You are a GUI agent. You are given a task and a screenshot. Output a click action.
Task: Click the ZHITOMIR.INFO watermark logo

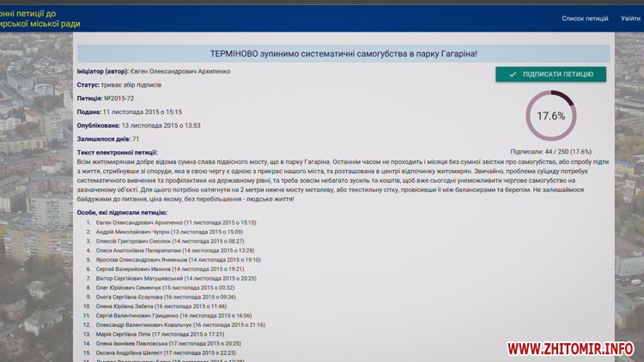[x=569, y=348]
